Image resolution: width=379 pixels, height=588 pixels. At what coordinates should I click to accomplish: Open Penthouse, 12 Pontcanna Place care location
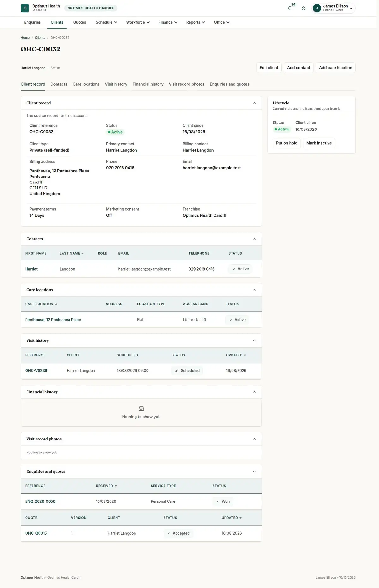point(53,320)
